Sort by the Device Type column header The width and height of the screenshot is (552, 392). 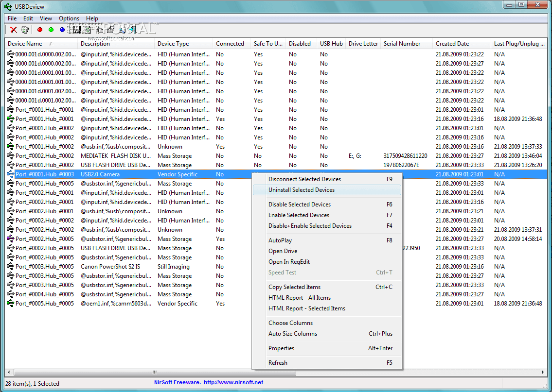pos(183,44)
